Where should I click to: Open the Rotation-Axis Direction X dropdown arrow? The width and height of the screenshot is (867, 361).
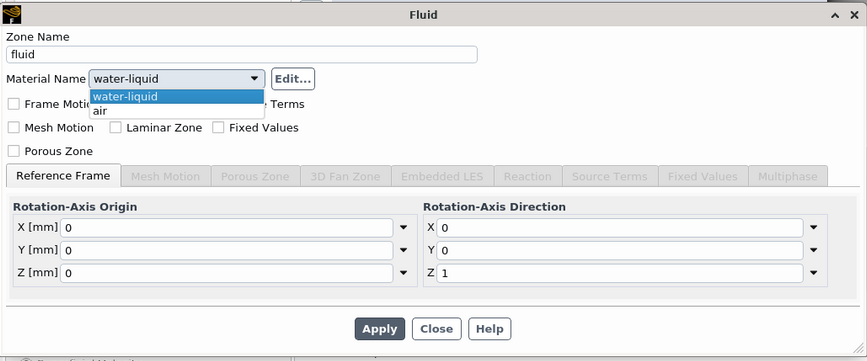(813, 228)
